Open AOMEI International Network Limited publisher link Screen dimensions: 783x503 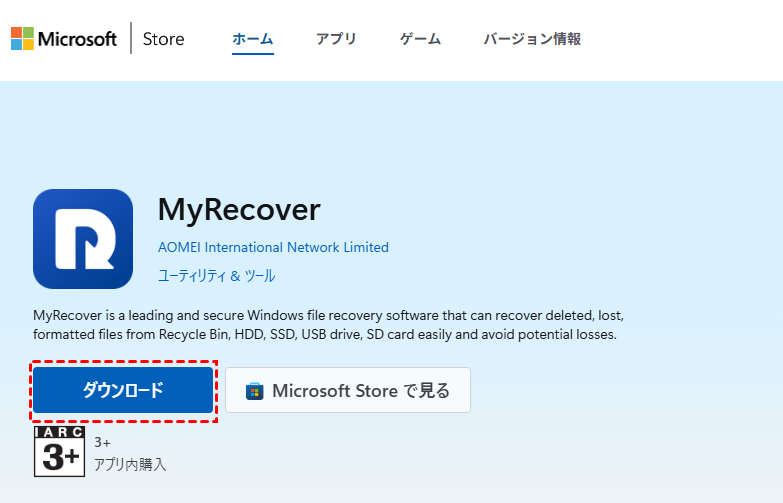pyautogui.click(x=273, y=247)
